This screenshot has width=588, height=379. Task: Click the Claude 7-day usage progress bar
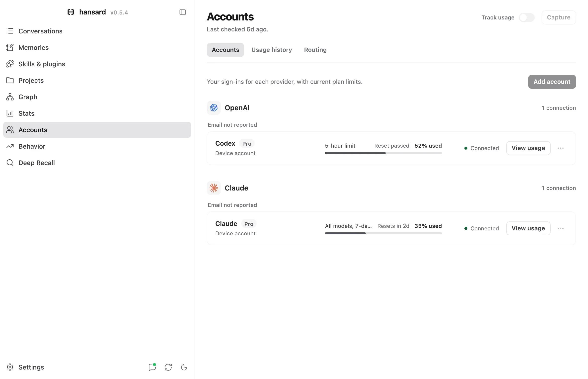pos(383,233)
